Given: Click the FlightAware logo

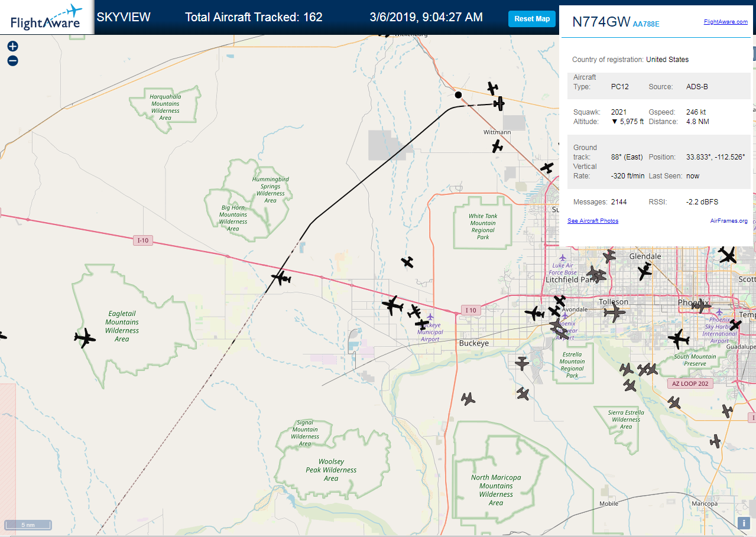Looking at the screenshot, I should pyautogui.click(x=46, y=18).
